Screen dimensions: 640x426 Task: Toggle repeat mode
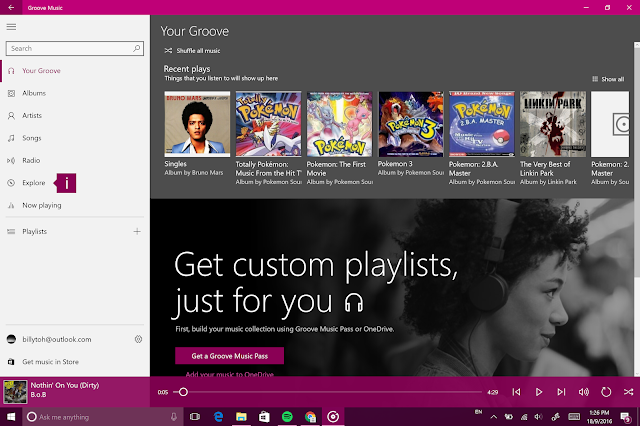point(606,392)
